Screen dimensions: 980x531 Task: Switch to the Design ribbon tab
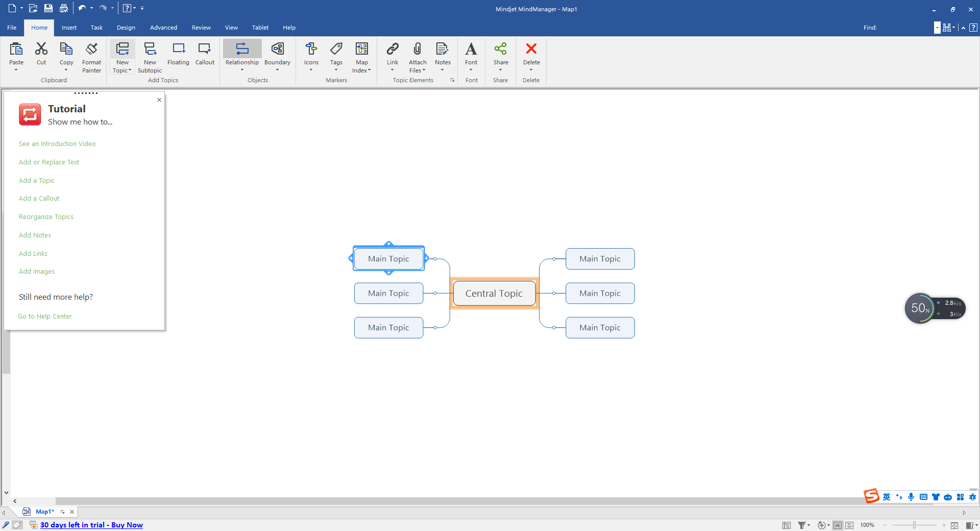coord(126,28)
